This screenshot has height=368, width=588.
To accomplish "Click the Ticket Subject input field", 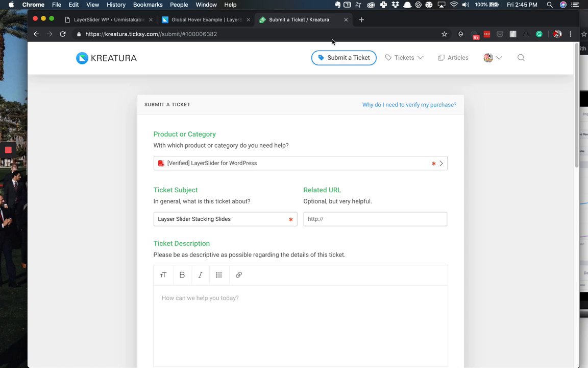I will tap(226, 219).
